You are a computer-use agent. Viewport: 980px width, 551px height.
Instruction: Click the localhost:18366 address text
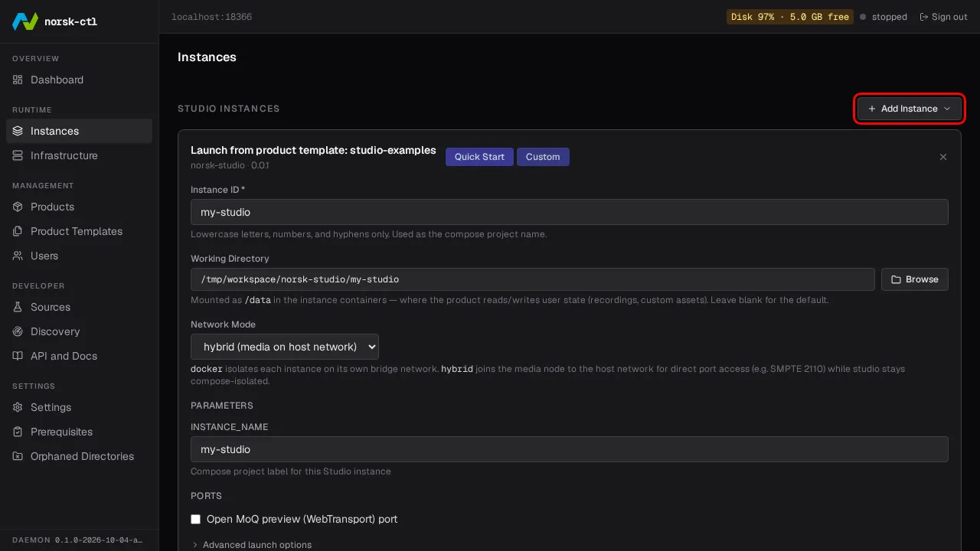[x=211, y=17]
